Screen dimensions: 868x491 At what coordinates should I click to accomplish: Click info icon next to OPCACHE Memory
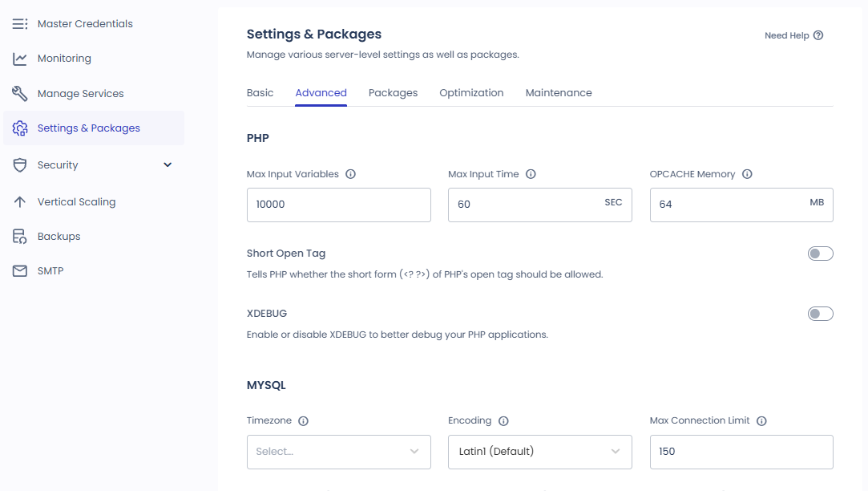point(747,174)
